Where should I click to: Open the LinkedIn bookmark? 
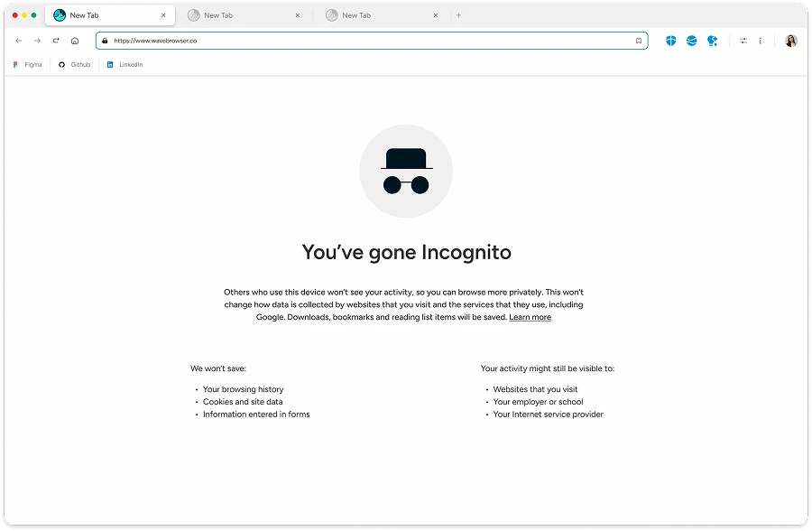pos(125,64)
